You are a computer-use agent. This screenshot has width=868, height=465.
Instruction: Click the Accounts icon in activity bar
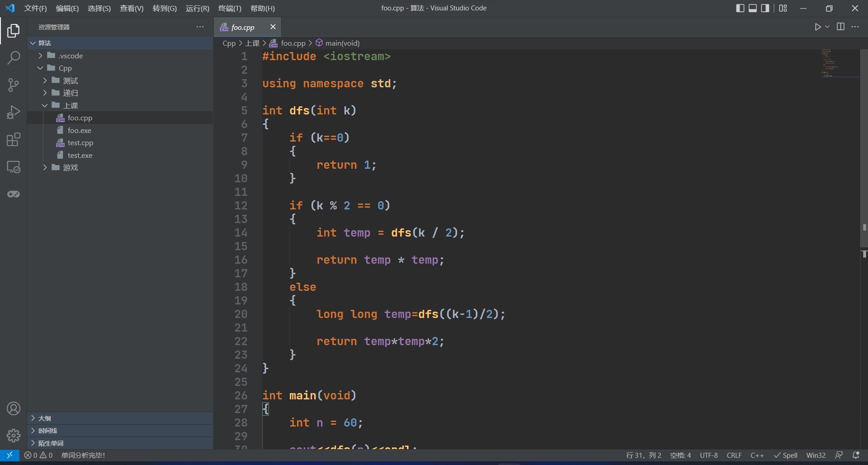[14, 408]
